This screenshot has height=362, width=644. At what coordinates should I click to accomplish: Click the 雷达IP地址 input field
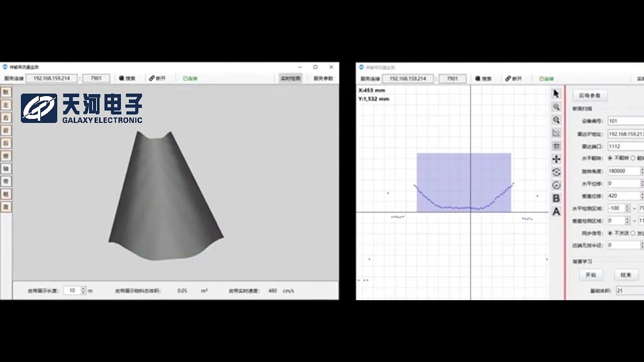pyautogui.click(x=626, y=134)
